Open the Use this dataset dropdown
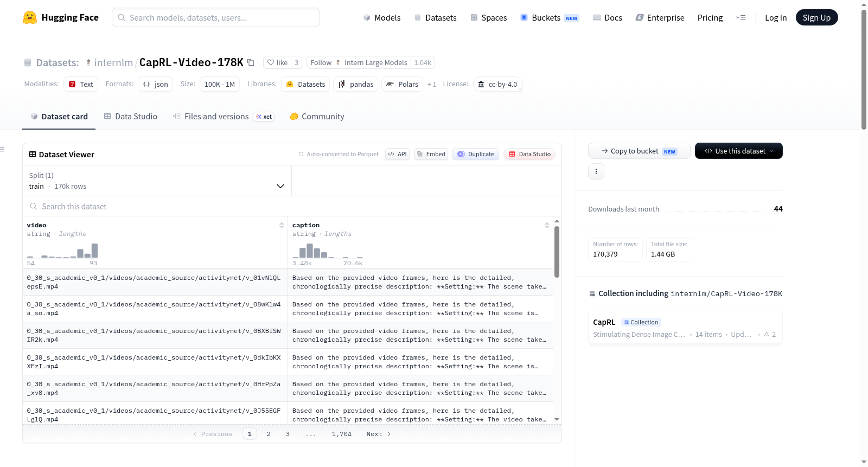 [x=739, y=151]
